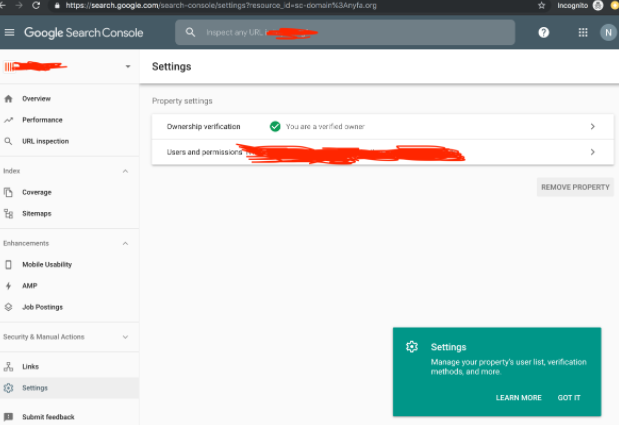Open the AMP report
Screen dimensions: 619x425
30,286
